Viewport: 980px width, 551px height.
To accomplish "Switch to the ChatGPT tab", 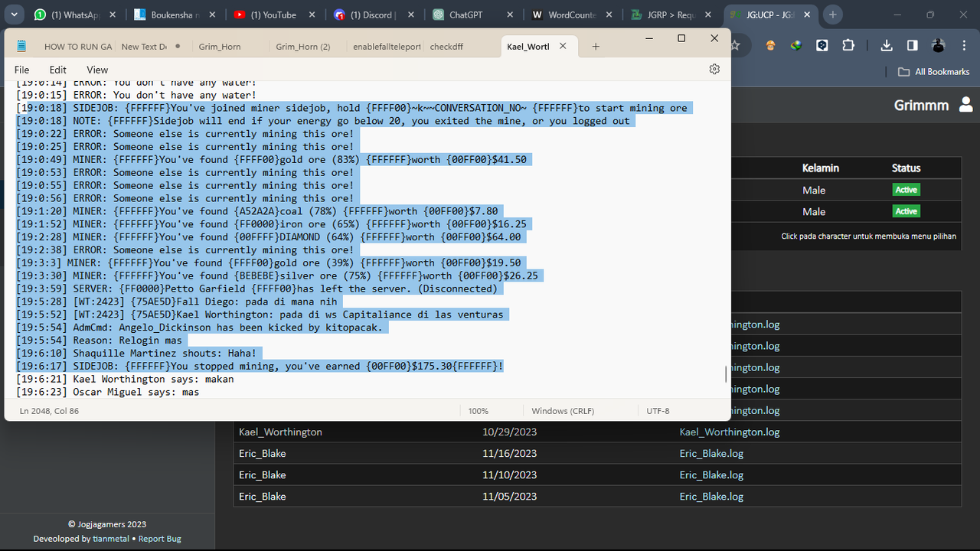I will point(473,15).
